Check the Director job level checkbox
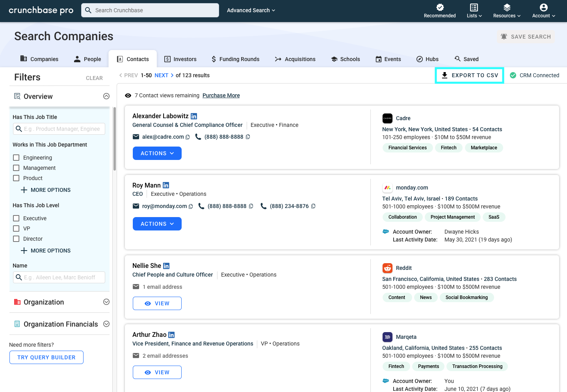This screenshot has height=392, width=567. click(x=16, y=239)
